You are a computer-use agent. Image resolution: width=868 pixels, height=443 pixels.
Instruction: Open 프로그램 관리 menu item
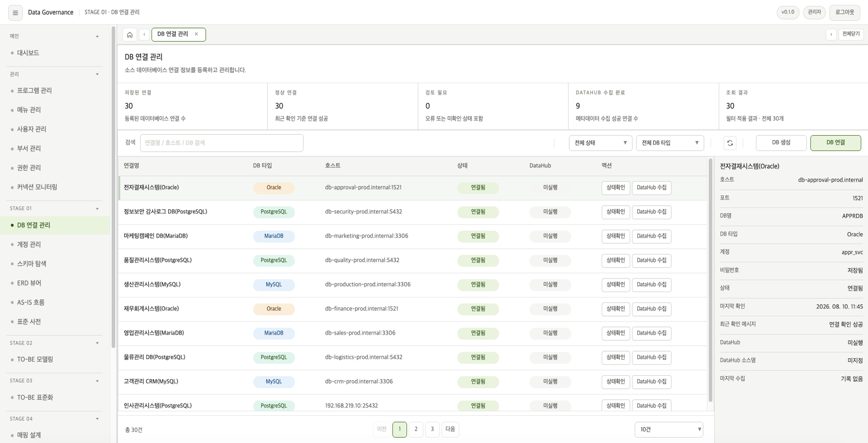pos(55,90)
